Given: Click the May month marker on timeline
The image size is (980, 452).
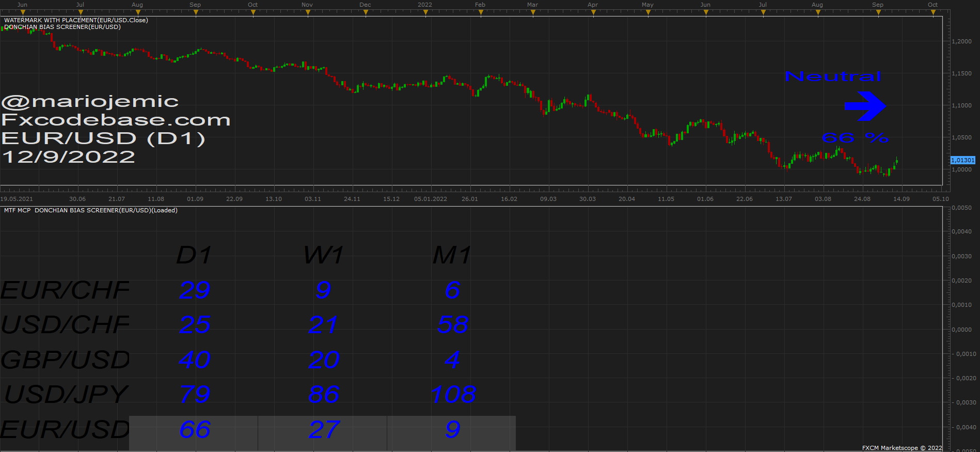Looking at the screenshot, I should click(647, 5).
